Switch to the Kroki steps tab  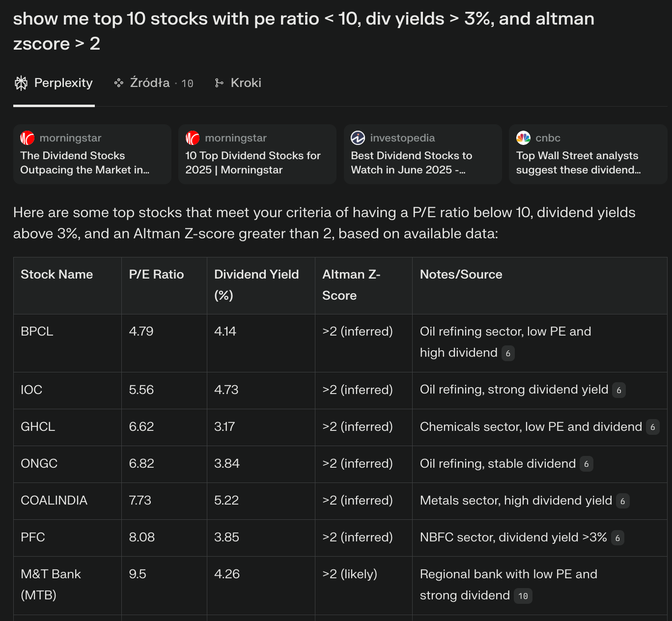click(238, 83)
